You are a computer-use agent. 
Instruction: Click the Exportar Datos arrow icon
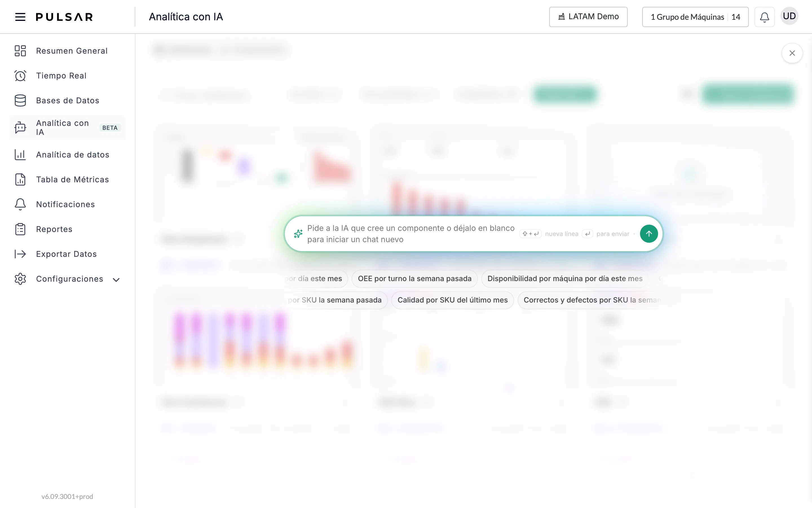point(20,254)
